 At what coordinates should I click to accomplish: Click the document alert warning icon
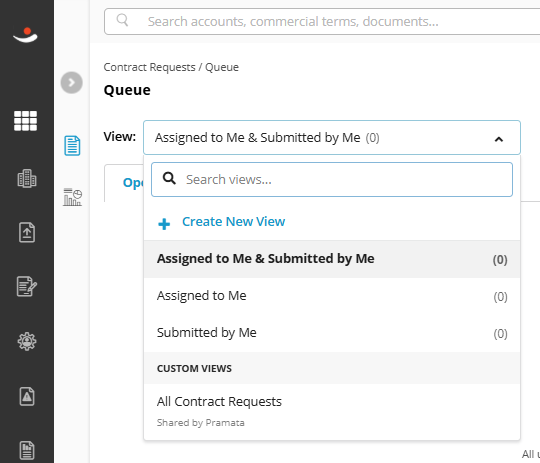(x=27, y=396)
